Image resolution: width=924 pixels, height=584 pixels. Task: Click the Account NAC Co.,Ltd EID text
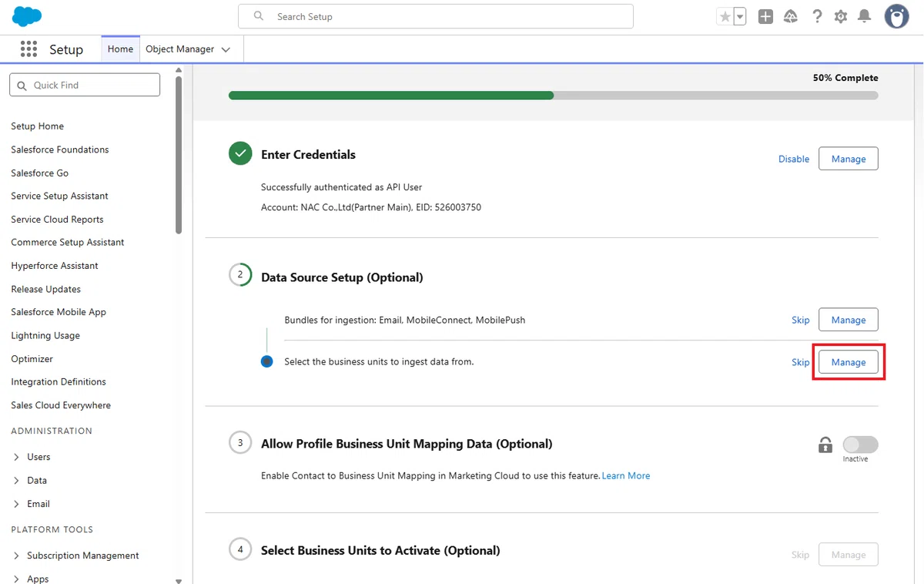[371, 207]
